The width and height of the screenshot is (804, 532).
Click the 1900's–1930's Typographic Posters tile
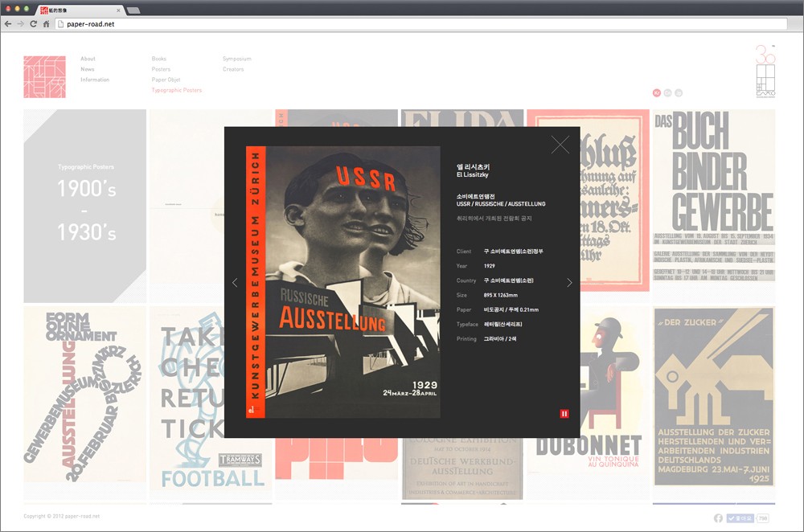tap(84, 206)
